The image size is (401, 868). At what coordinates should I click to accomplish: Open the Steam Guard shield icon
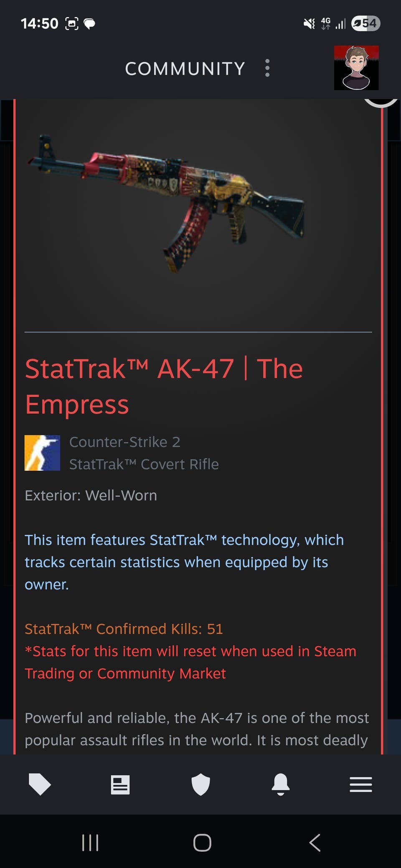click(x=200, y=785)
